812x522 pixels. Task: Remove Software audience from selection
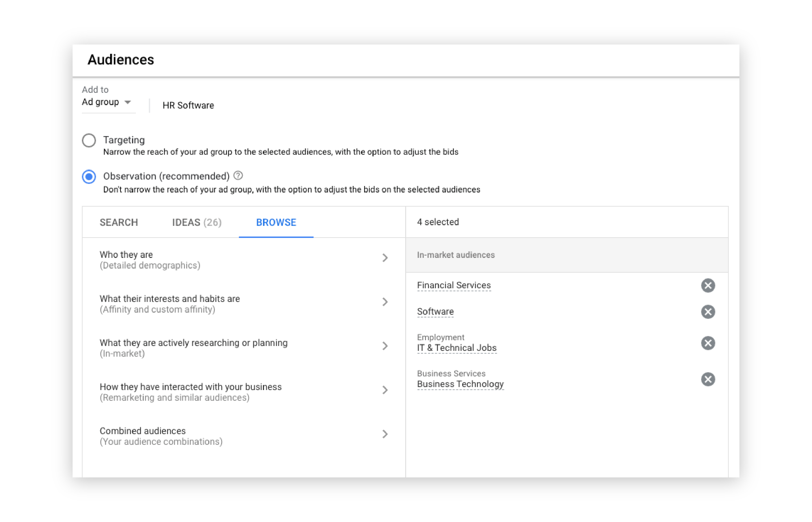[708, 311]
